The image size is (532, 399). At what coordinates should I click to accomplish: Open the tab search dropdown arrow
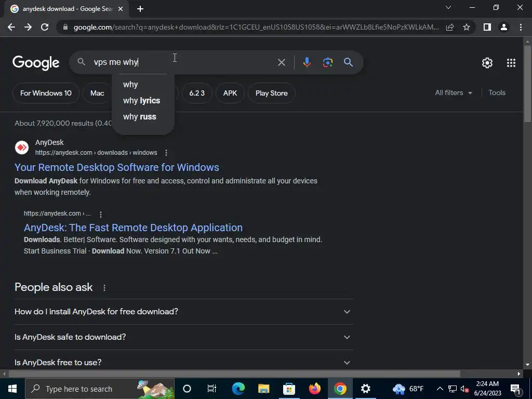[448, 7]
